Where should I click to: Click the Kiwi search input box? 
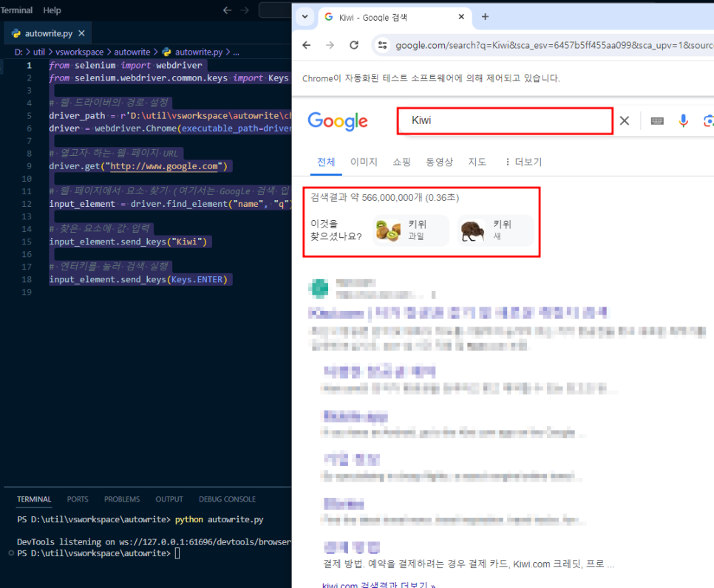pos(505,120)
